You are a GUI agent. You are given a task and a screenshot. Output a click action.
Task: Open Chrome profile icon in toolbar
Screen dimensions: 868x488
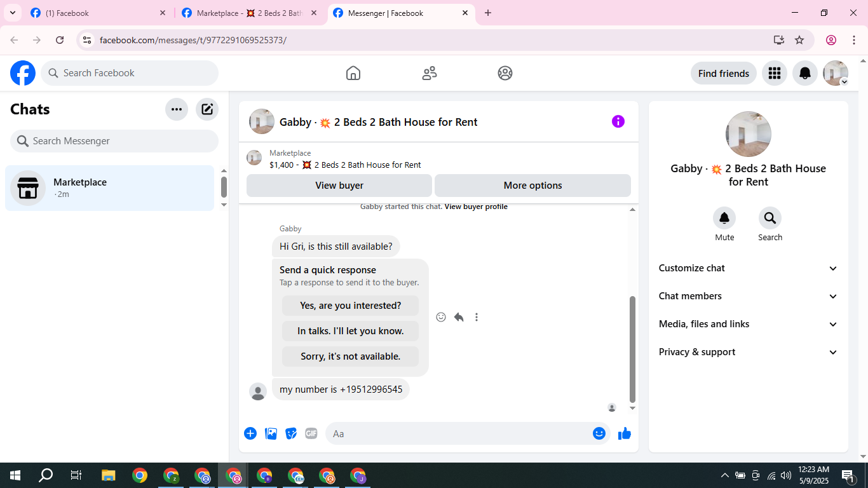point(831,40)
